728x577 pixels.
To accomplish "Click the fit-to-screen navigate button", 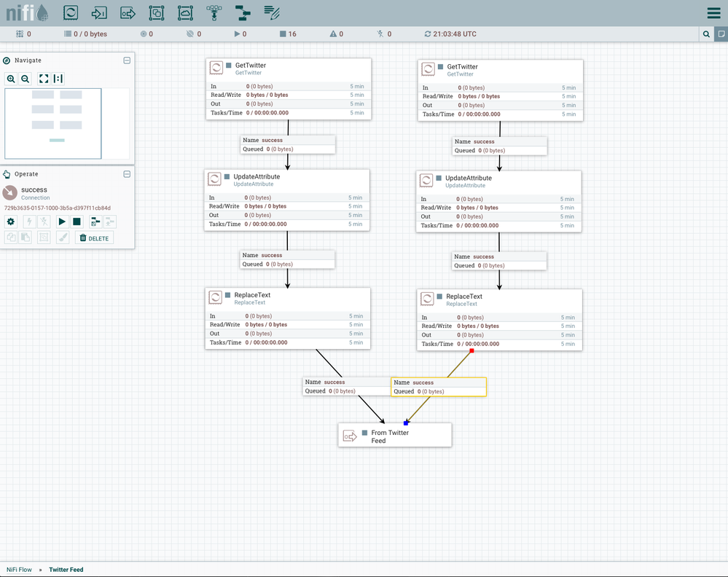I will point(44,79).
